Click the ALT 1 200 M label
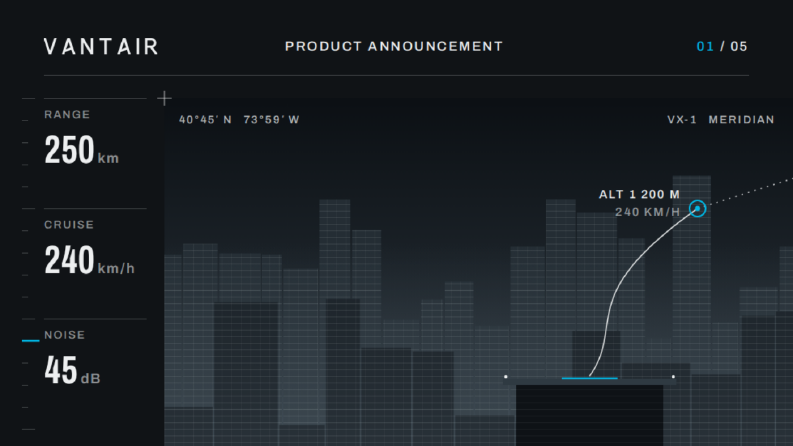 (639, 195)
